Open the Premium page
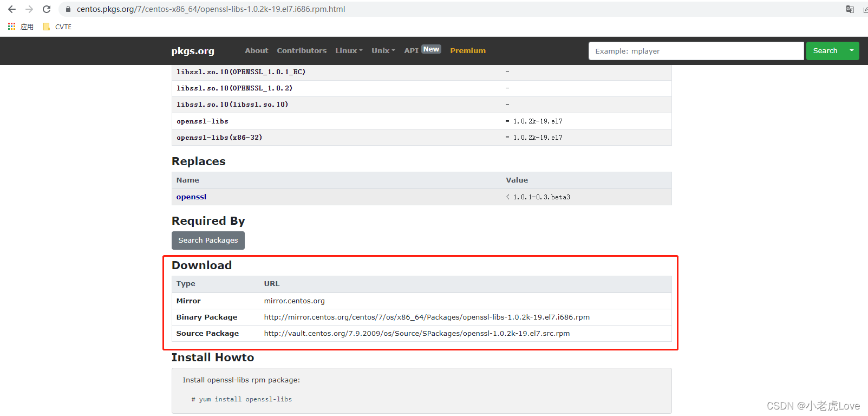868x416 pixels. tap(468, 50)
